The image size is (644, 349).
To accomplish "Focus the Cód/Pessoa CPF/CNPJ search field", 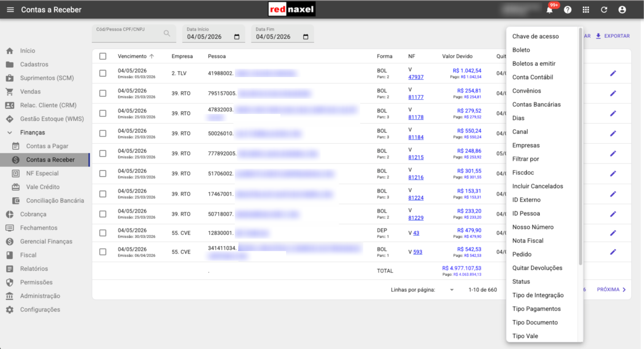I will pyautogui.click(x=134, y=34).
